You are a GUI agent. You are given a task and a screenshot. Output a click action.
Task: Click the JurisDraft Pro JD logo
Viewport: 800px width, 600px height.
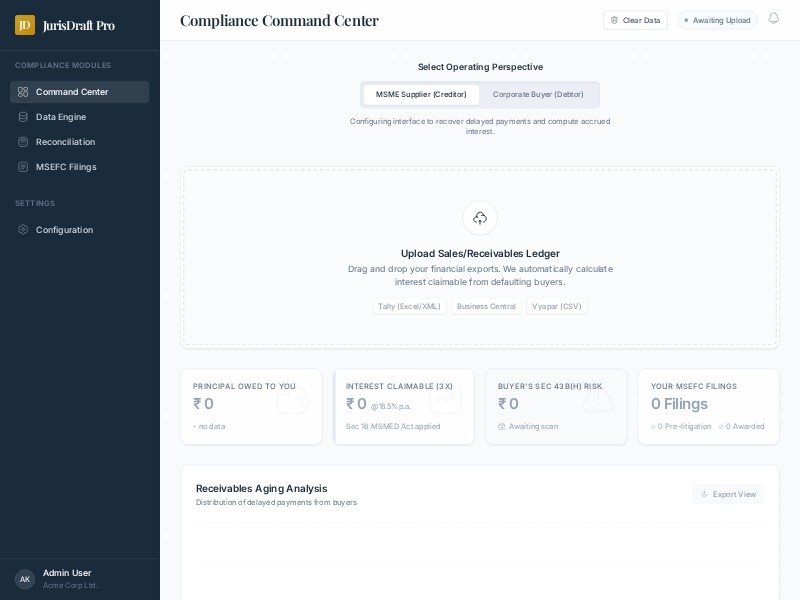pos(25,25)
